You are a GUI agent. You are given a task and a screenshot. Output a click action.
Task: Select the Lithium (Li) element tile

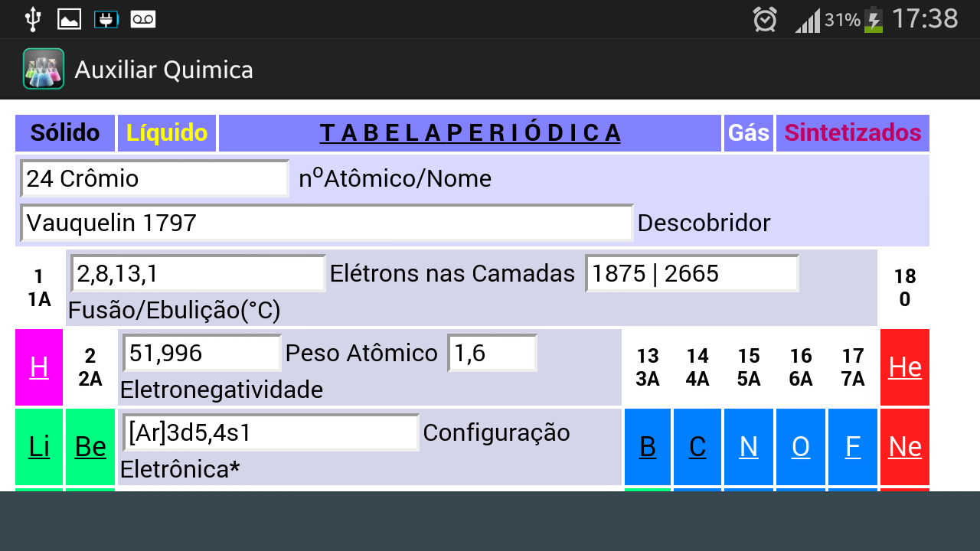[39, 447]
